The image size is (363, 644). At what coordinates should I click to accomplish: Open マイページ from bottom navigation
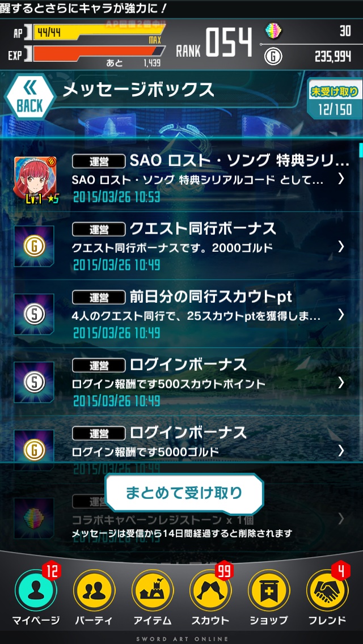click(x=36, y=590)
